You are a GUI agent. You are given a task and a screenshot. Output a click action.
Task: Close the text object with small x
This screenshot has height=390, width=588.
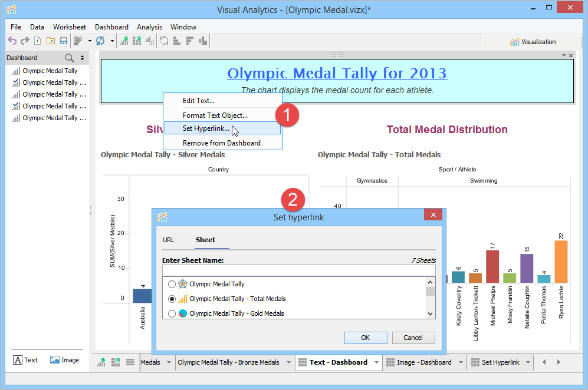pos(571,55)
